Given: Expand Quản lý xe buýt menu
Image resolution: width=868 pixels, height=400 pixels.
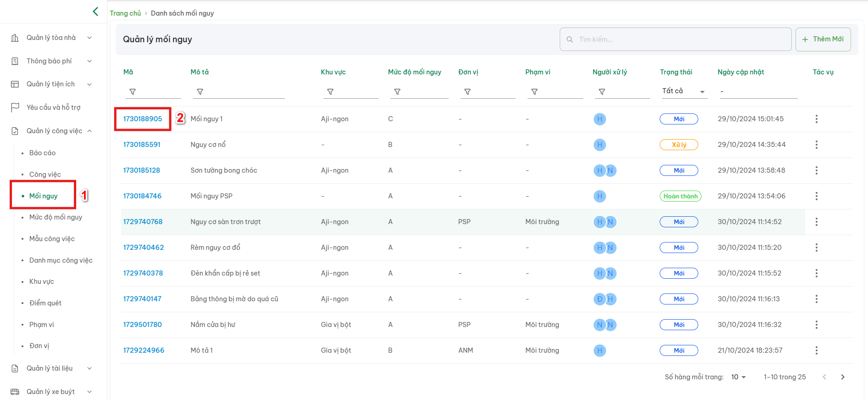Looking at the screenshot, I should pos(89,392).
